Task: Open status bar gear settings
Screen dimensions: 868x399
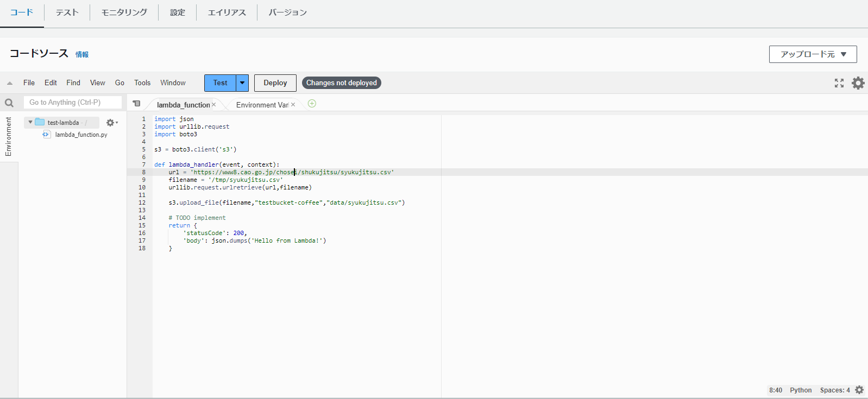Action: click(x=859, y=390)
